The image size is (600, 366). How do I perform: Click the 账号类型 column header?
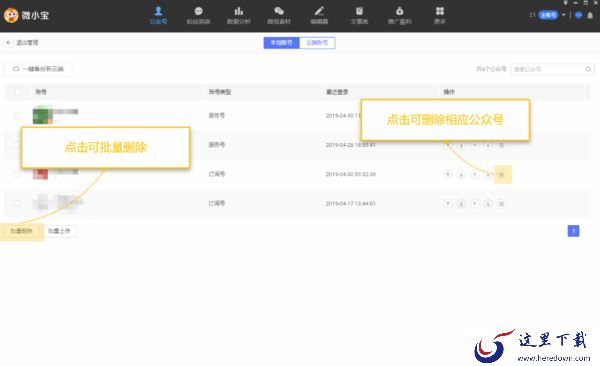coord(220,92)
